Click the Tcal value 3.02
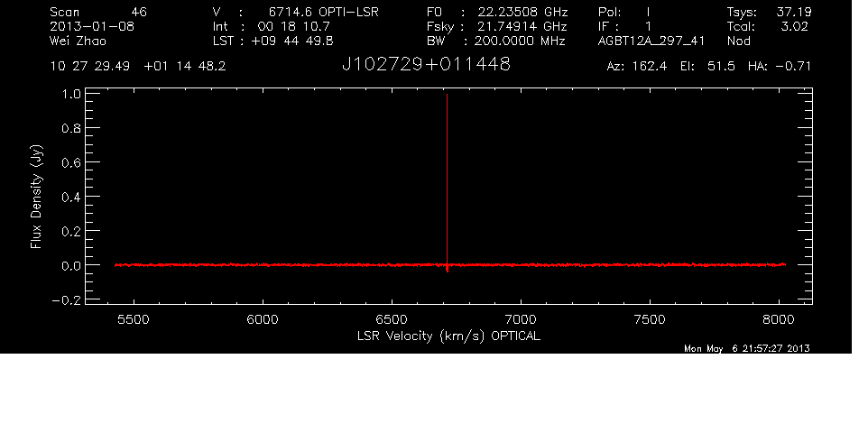The width and height of the screenshot is (868, 442). [794, 26]
